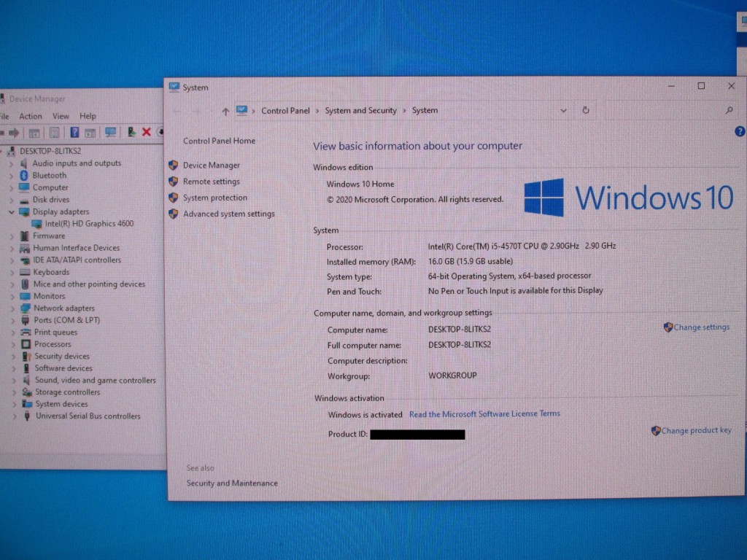Open Properties from Device Manager toolbar
Screen dimensions: 747x560
(x=54, y=133)
